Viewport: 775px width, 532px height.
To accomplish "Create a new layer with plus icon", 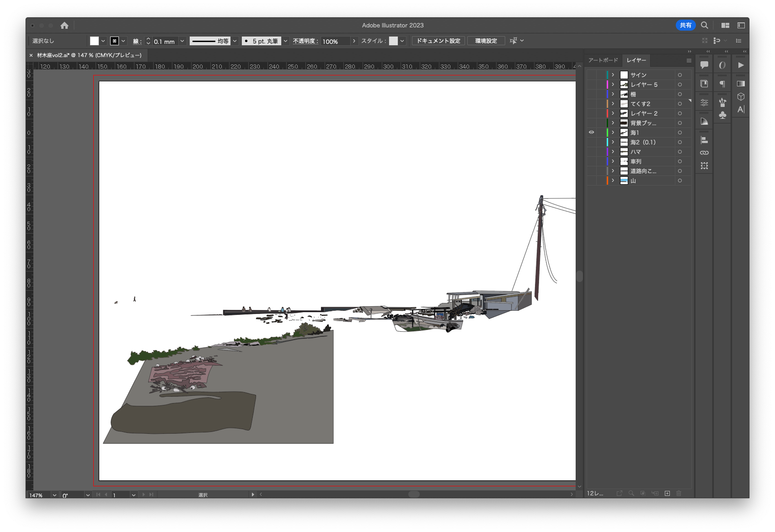I will (x=667, y=493).
